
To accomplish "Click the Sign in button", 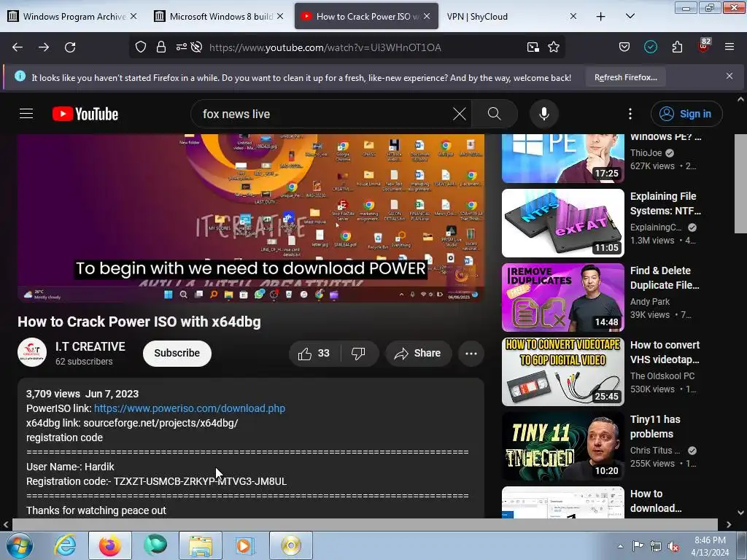I will click(686, 114).
